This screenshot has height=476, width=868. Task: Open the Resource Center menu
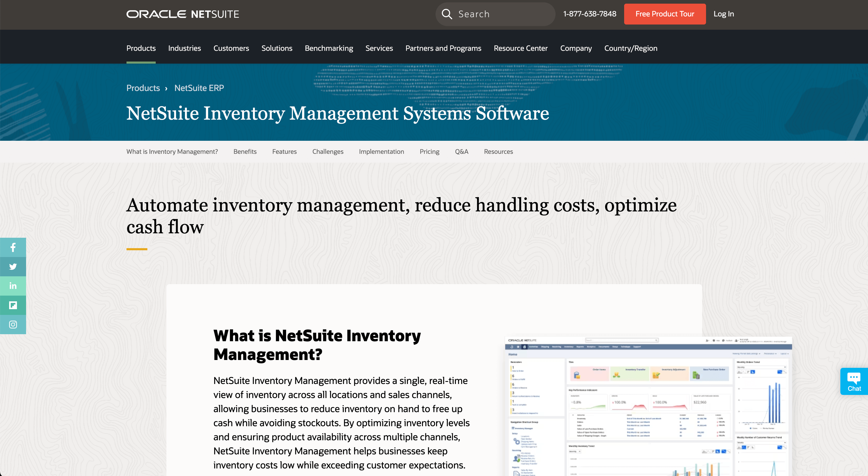[521, 48]
